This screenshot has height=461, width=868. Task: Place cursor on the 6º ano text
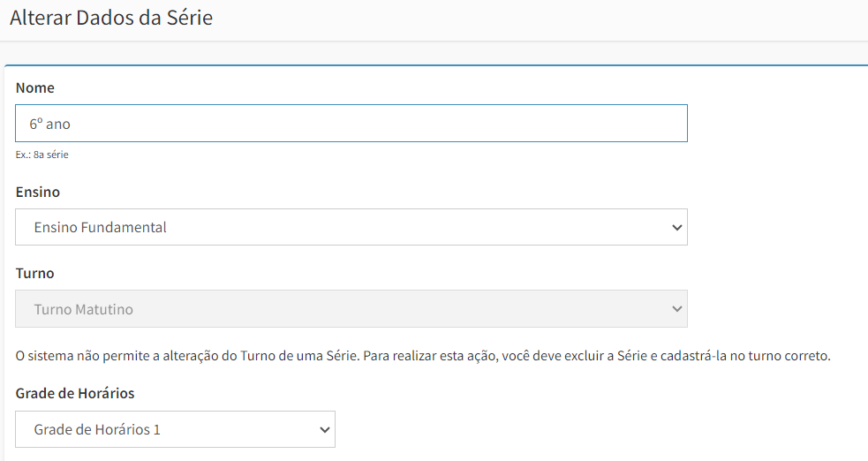(49, 124)
